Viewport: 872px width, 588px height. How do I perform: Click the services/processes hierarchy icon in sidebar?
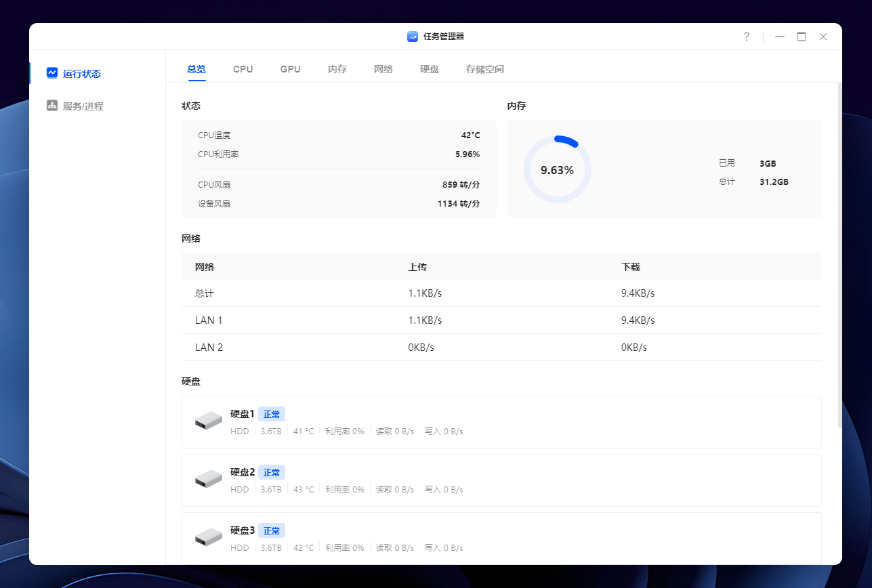tap(52, 106)
